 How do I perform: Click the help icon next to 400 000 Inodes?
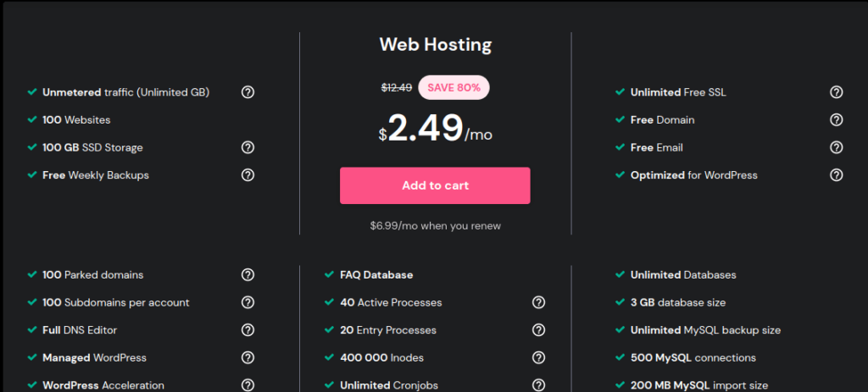(538, 357)
